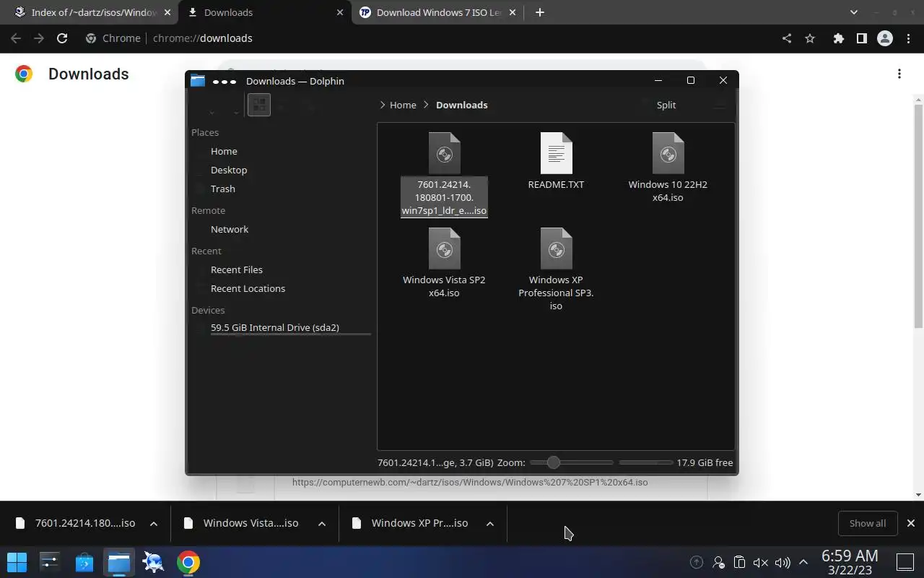Select the Windows XP Professional SP3.iso icon
This screenshot has width=924, height=578.
[x=556, y=248]
